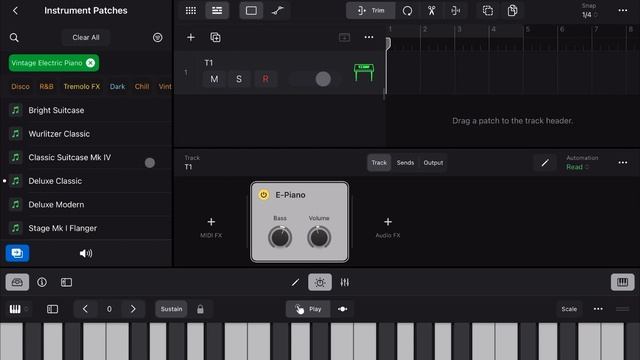Select the Scissors split tool
640x360 pixels.
tap(431, 11)
